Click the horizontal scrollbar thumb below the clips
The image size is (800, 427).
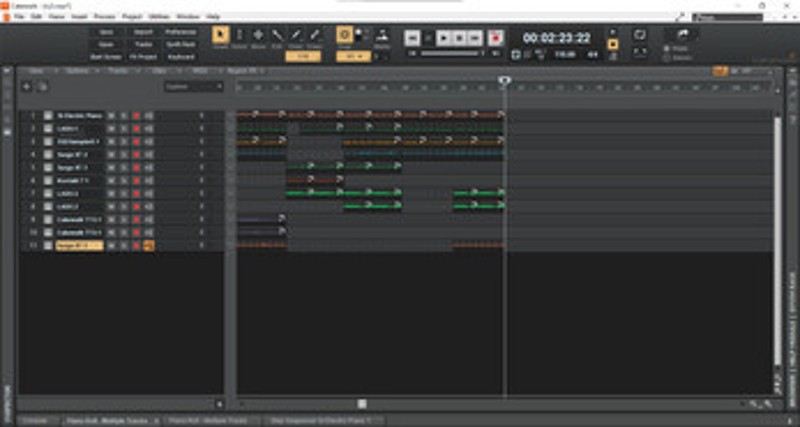pos(362,404)
